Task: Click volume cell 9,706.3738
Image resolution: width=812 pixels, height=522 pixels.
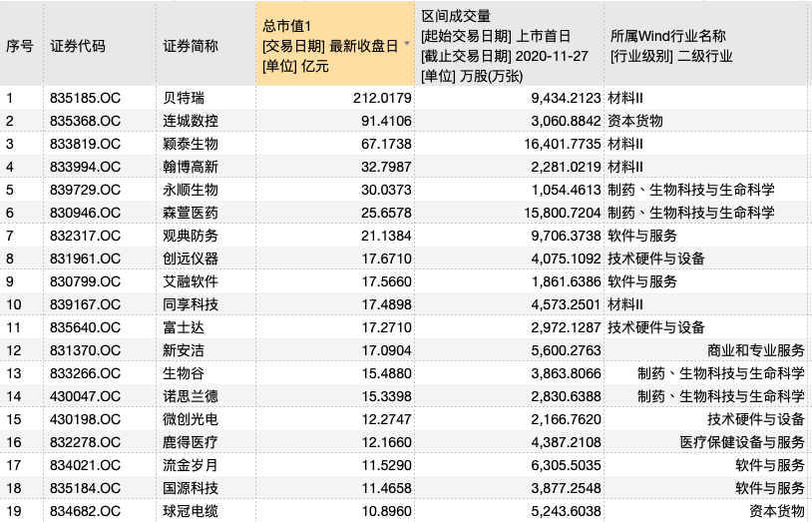Action: (566, 236)
